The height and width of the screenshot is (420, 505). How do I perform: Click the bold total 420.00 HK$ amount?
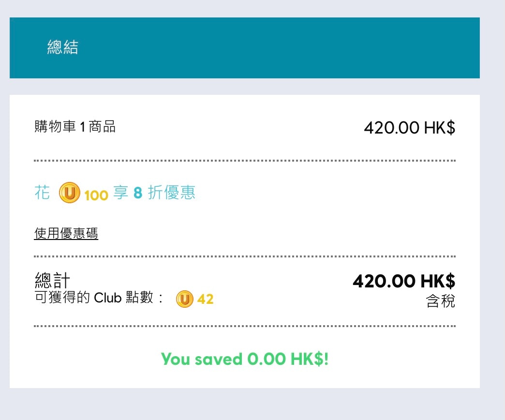[404, 281]
